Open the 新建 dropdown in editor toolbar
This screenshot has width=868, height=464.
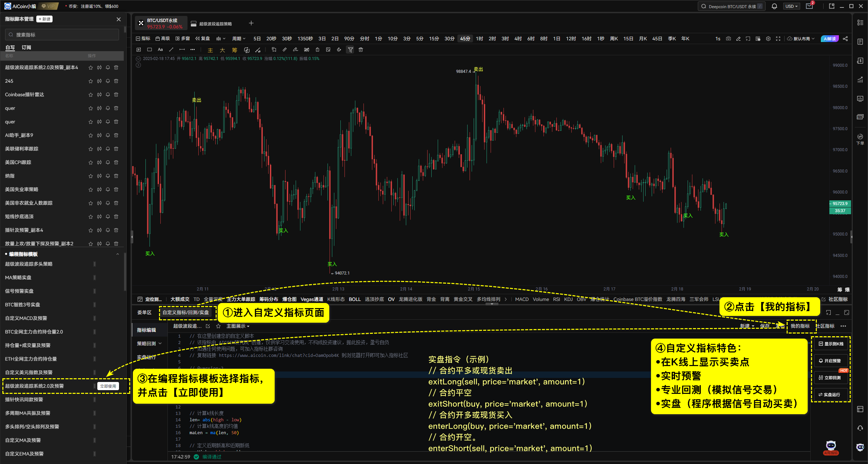pos(747,326)
